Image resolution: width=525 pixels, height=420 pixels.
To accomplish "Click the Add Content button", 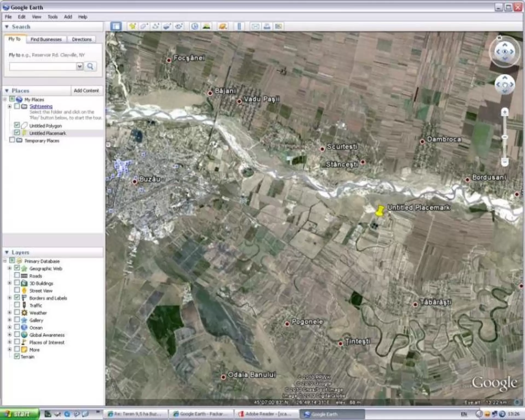I will tap(86, 91).
